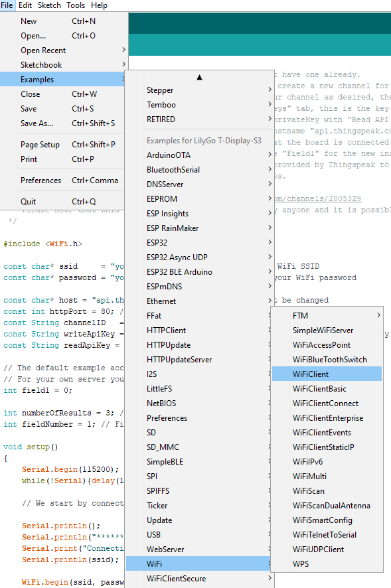Expand the EEPROM examples submenu

click(x=199, y=198)
